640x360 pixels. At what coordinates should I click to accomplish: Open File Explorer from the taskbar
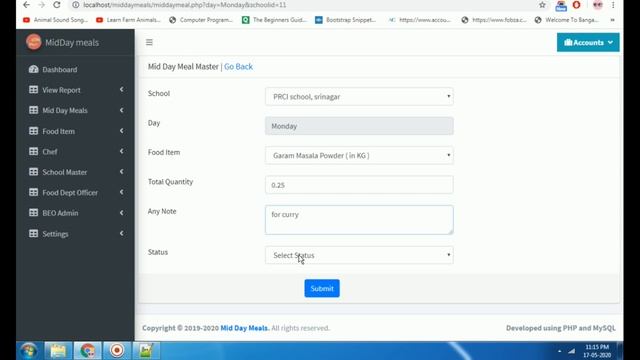pos(58,351)
